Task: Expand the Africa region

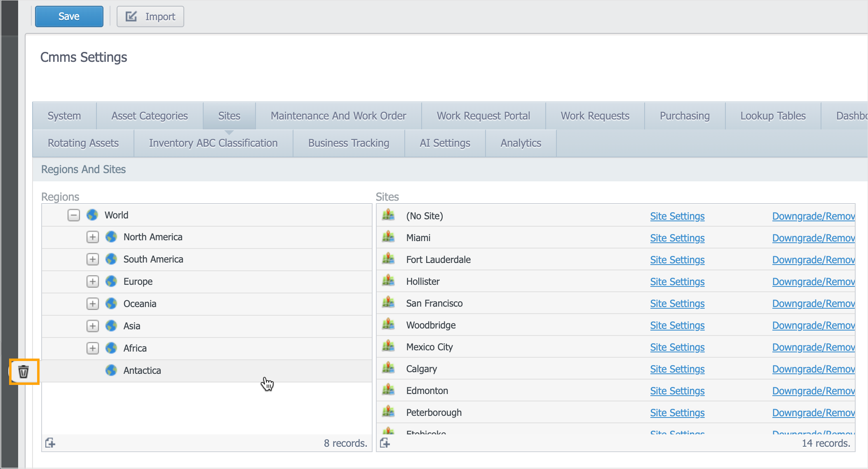Action: [93, 348]
